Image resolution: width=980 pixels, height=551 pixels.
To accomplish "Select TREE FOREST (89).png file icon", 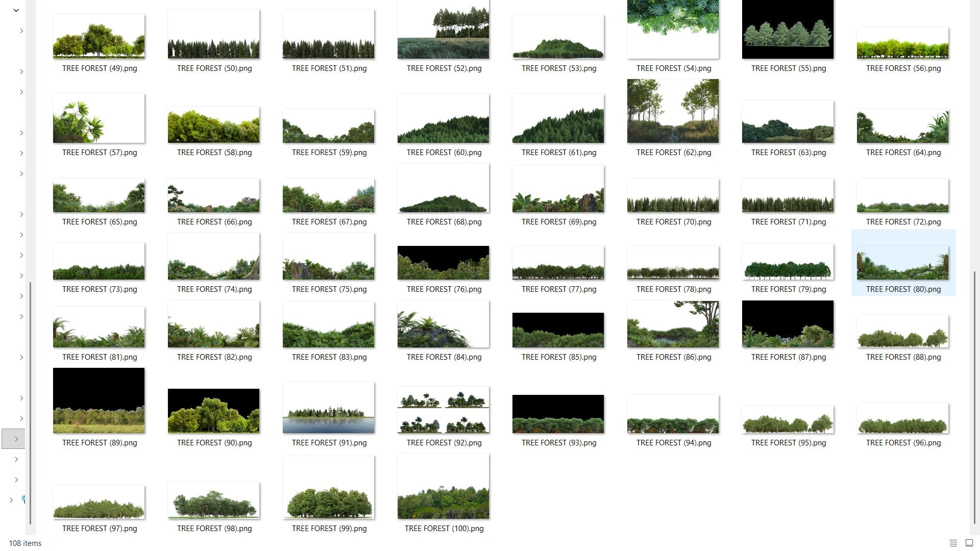I will (x=99, y=400).
